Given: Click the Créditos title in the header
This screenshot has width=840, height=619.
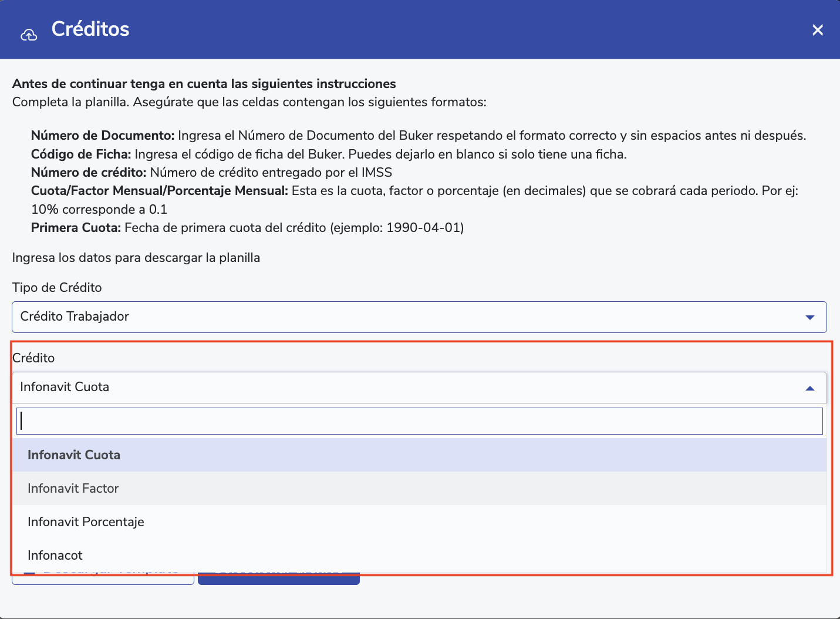Looking at the screenshot, I should [90, 29].
